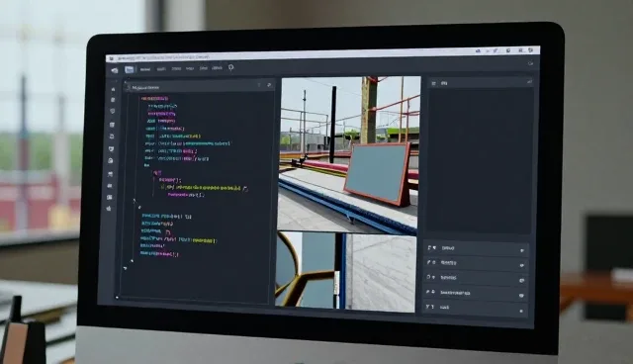Click the fourth icon in the left sidebar

[x=112, y=125]
